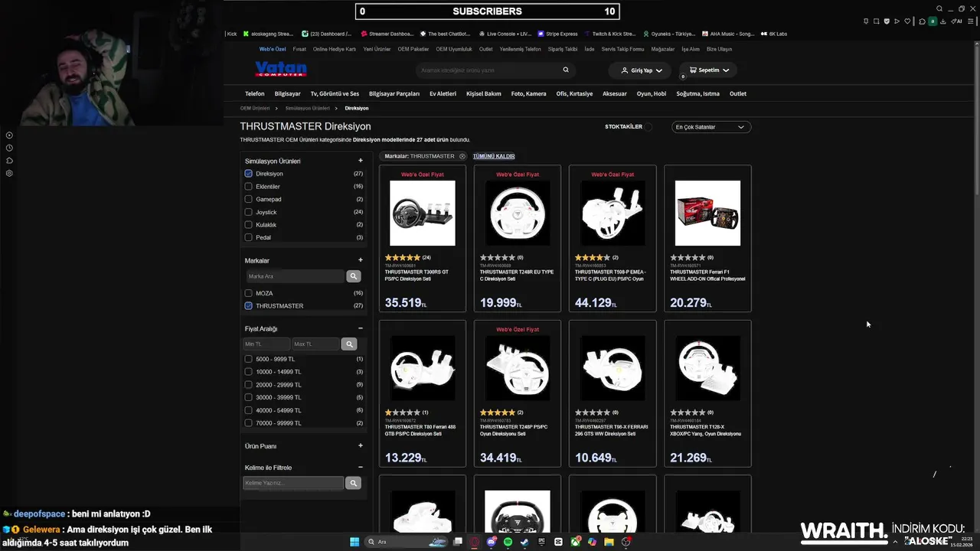Open Epic Games Launcher on taskbar
Viewport: 980px width, 551px height.
tap(541, 542)
